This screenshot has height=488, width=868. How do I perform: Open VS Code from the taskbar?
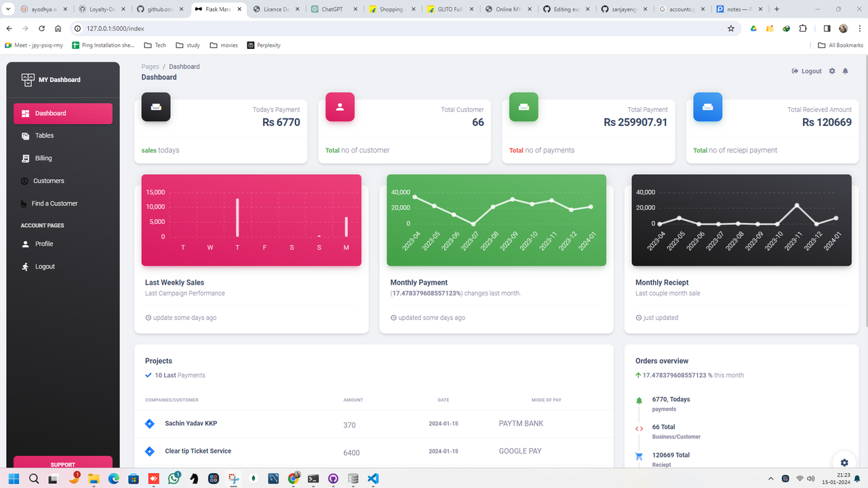373,479
